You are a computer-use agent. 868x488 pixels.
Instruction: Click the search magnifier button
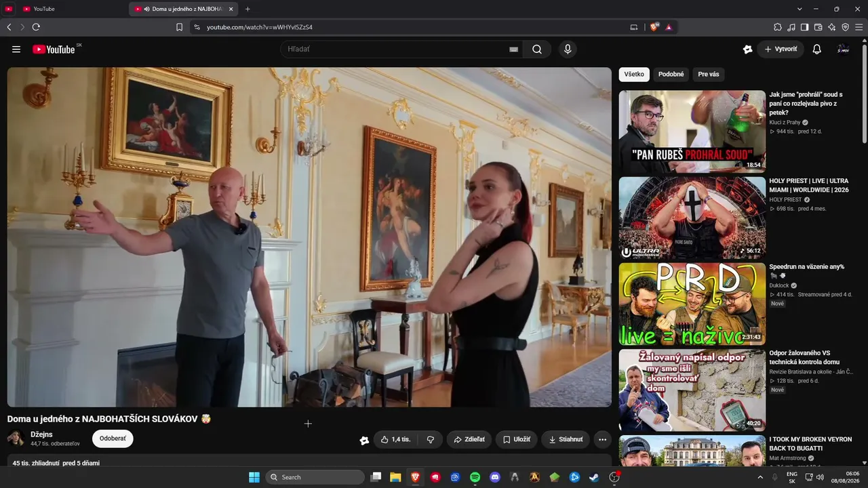[x=537, y=49]
